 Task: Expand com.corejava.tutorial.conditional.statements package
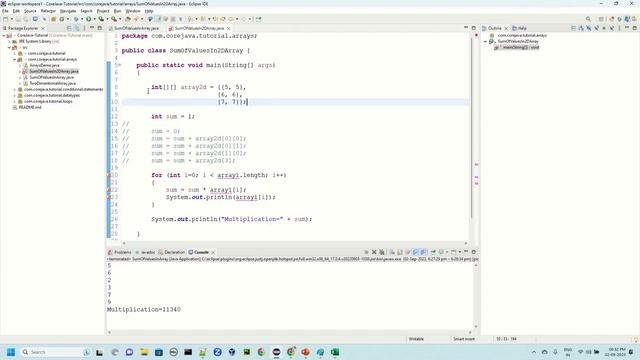14,89
